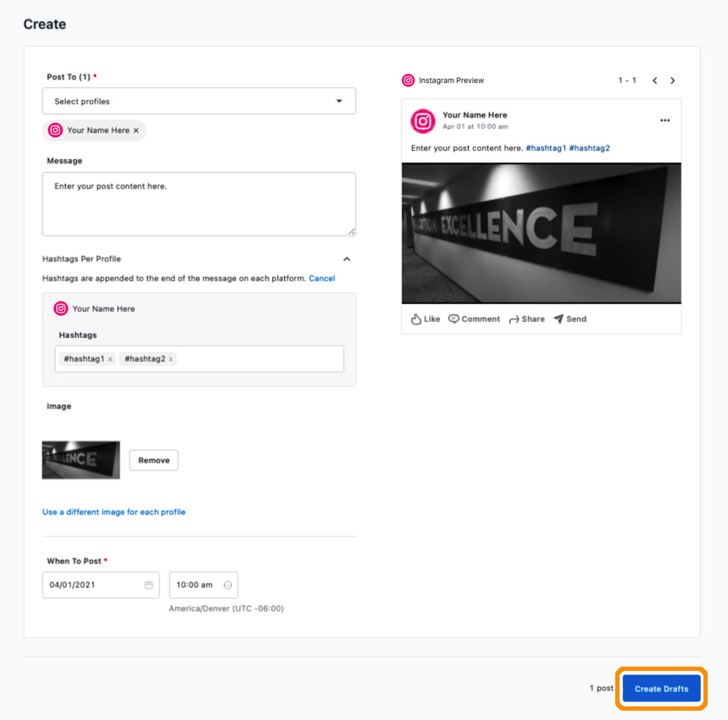The width and height of the screenshot is (728, 720).
Task: Remove the #hashtag1 tag
Action: coord(110,359)
